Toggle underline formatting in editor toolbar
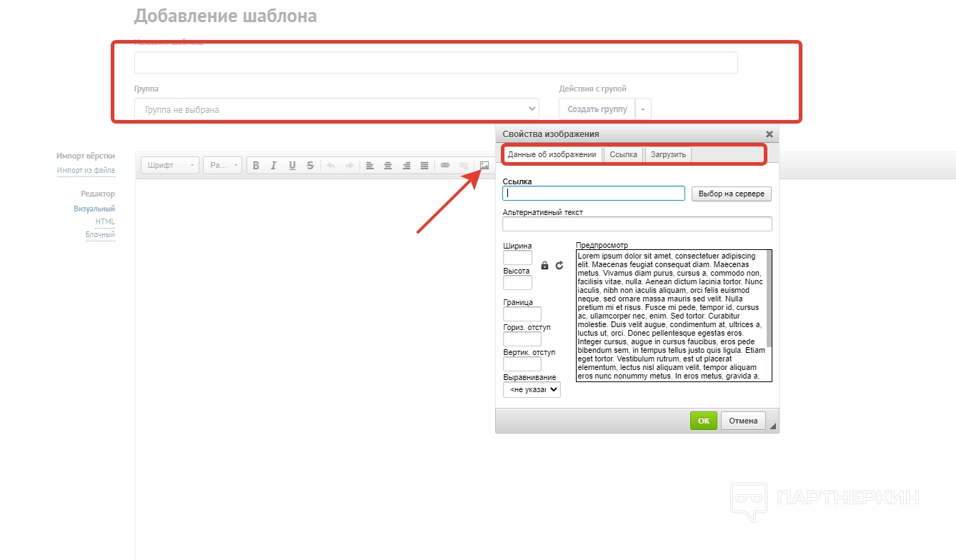 click(x=292, y=166)
